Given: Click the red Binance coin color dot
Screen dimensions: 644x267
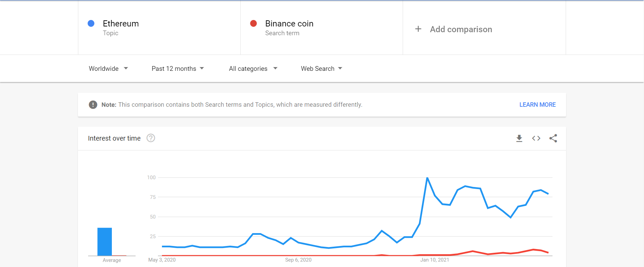Looking at the screenshot, I should point(253,23).
